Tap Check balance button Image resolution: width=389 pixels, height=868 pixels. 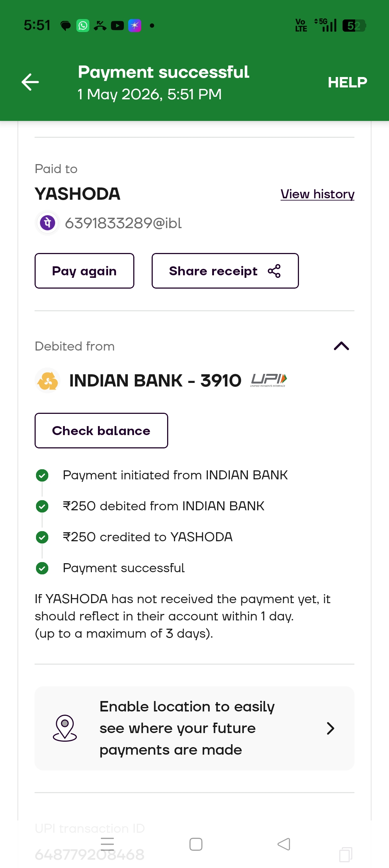(101, 430)
